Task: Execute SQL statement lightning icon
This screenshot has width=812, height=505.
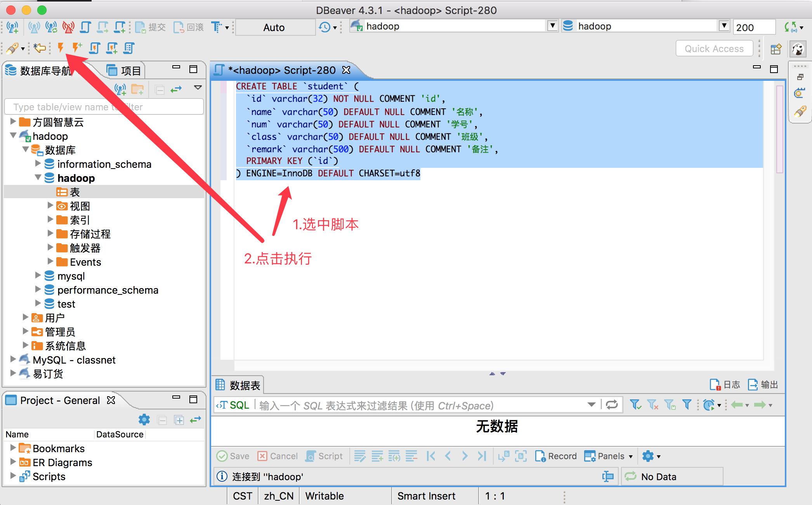Action: tap(61, 48)
